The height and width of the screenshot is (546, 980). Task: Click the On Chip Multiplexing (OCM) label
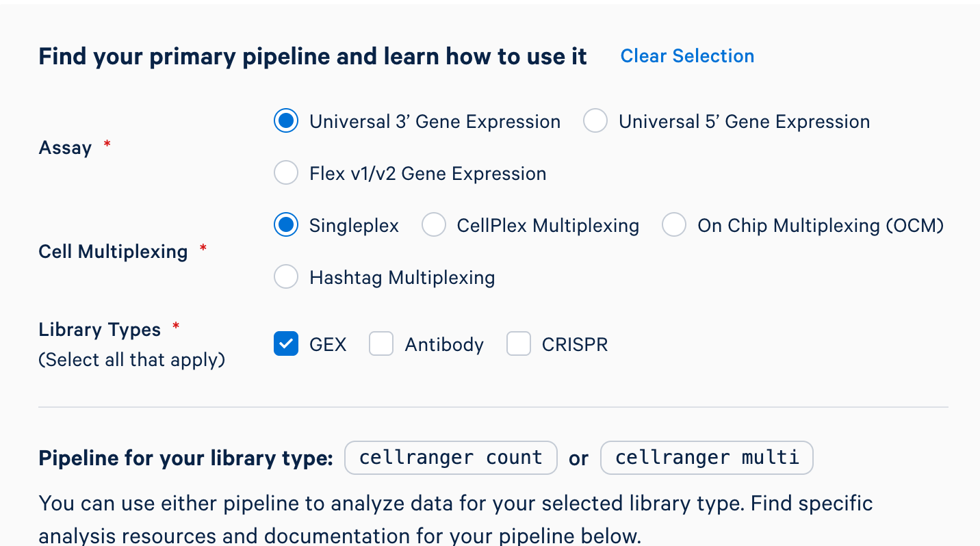pyautogui.click(x=821, y=226)
